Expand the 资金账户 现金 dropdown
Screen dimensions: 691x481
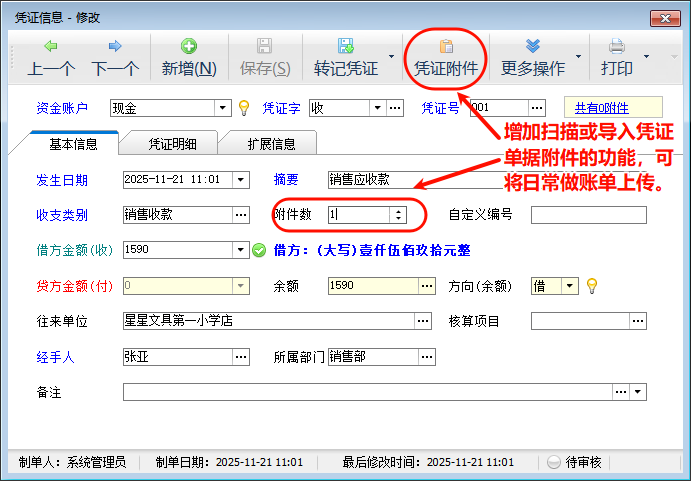coord(223,108)
